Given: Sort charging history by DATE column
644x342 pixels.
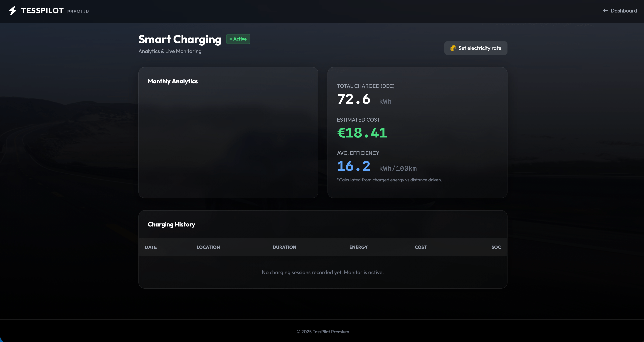Looking at the screenshot, I should point(151,247).
